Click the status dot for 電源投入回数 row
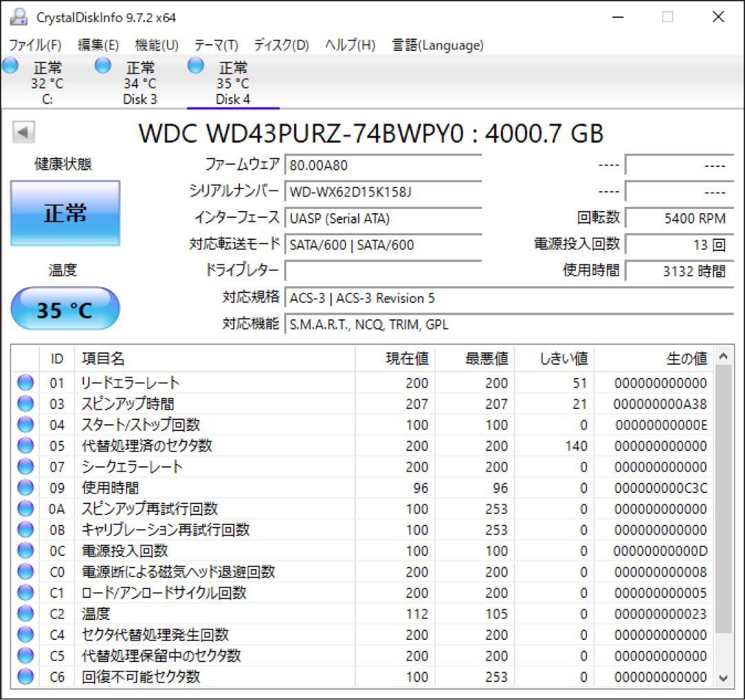 point(24,551)
